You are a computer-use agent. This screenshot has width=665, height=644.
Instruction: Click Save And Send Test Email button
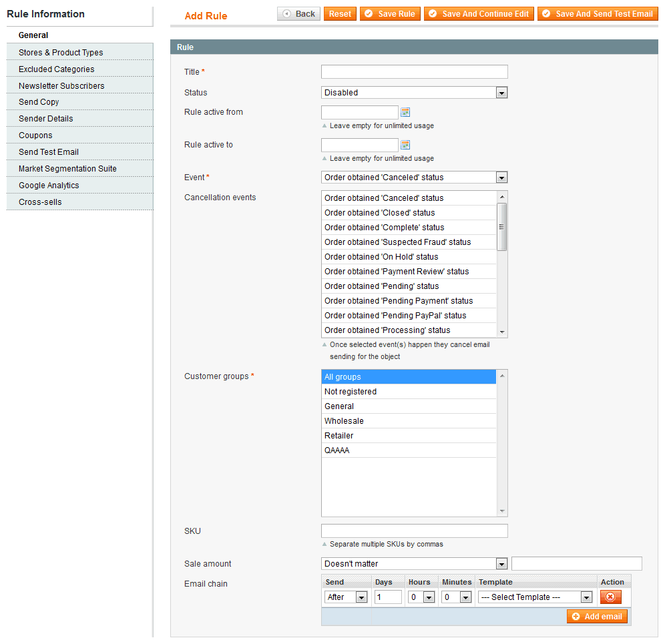click(598, 14)
